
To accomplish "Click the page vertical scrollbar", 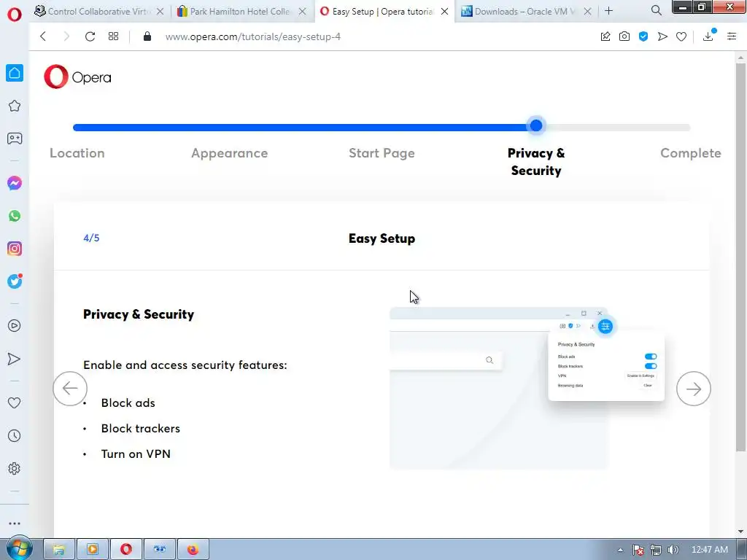I will click(740, 257).
